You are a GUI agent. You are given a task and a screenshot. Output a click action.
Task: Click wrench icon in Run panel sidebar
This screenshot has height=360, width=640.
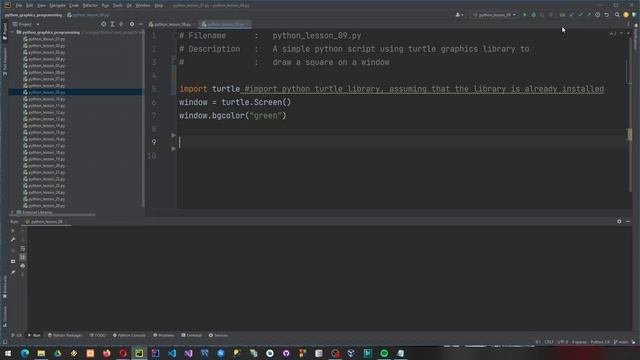point(13,240)
